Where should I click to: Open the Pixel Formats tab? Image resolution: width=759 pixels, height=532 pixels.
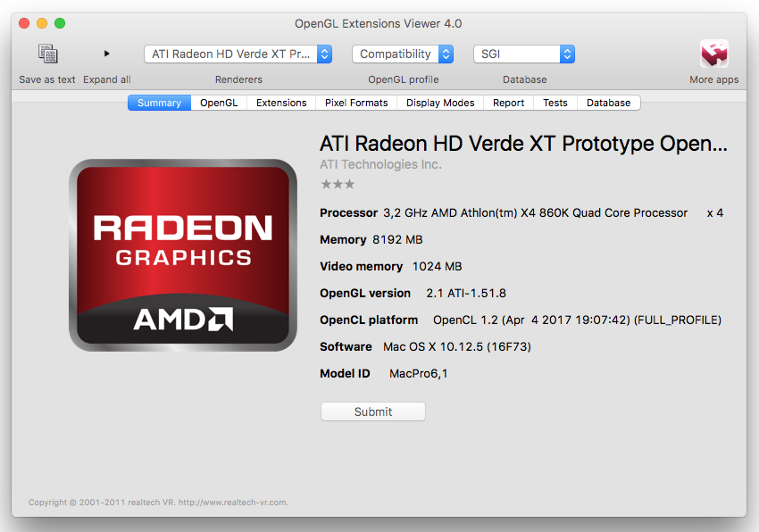[x=356, y=103]
